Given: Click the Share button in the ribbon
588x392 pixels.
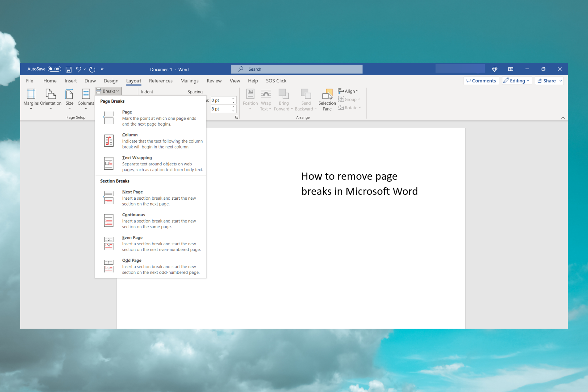Looking at the screenshot, I should click(548, 81).
